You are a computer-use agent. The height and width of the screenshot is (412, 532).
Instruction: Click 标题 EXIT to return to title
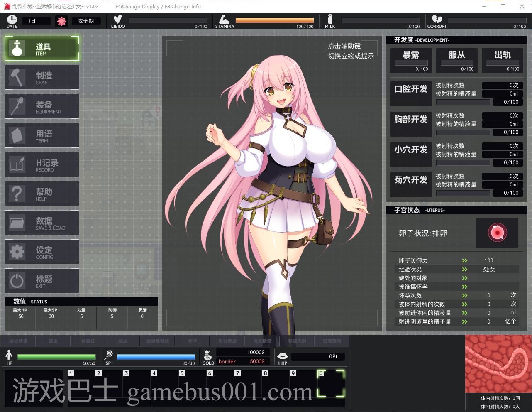click(42, 281)
